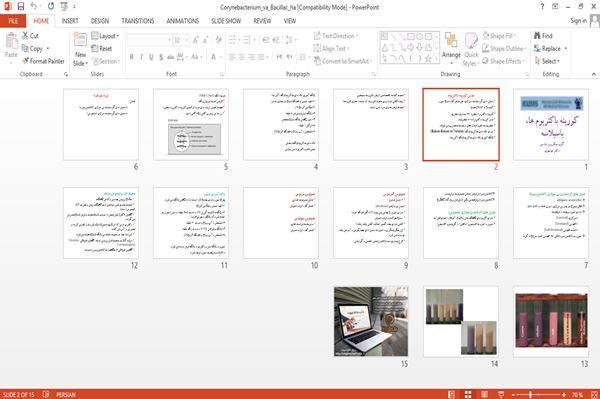Viewport: 600px width, 399px height.
Task: Switch to TRANSITIONS tab
Action: pos(138,21)
